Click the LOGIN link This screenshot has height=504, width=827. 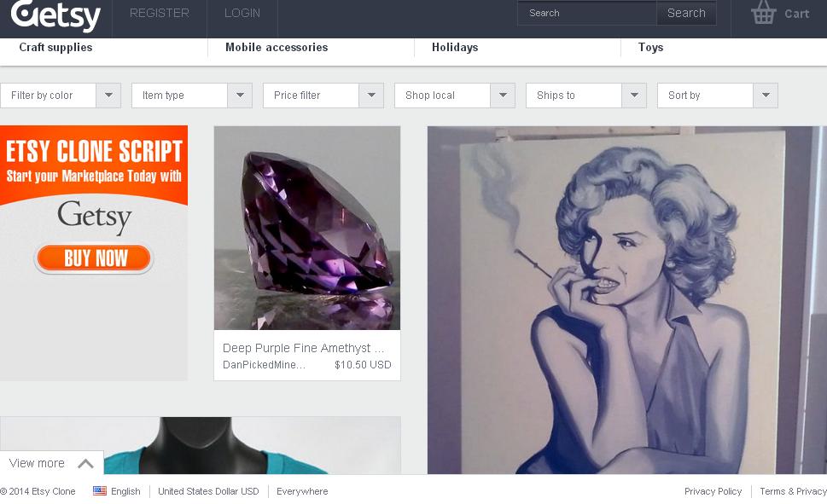tap(242, 14)
